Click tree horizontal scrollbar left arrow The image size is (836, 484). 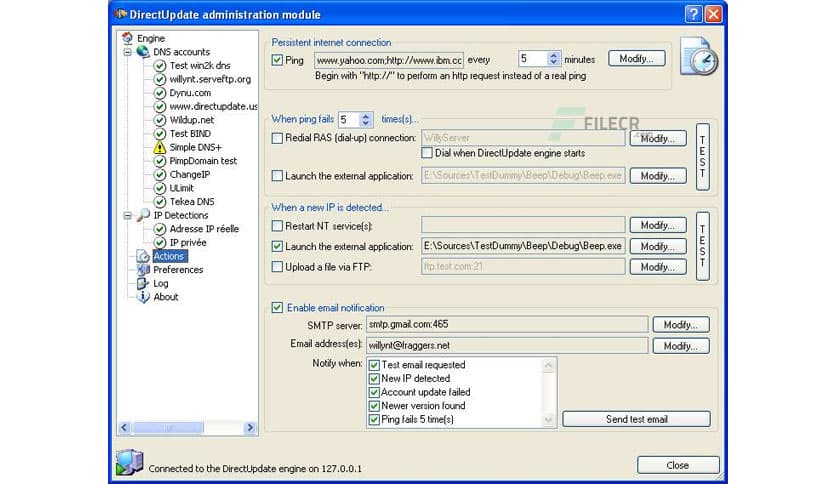[x=124, y=427]
